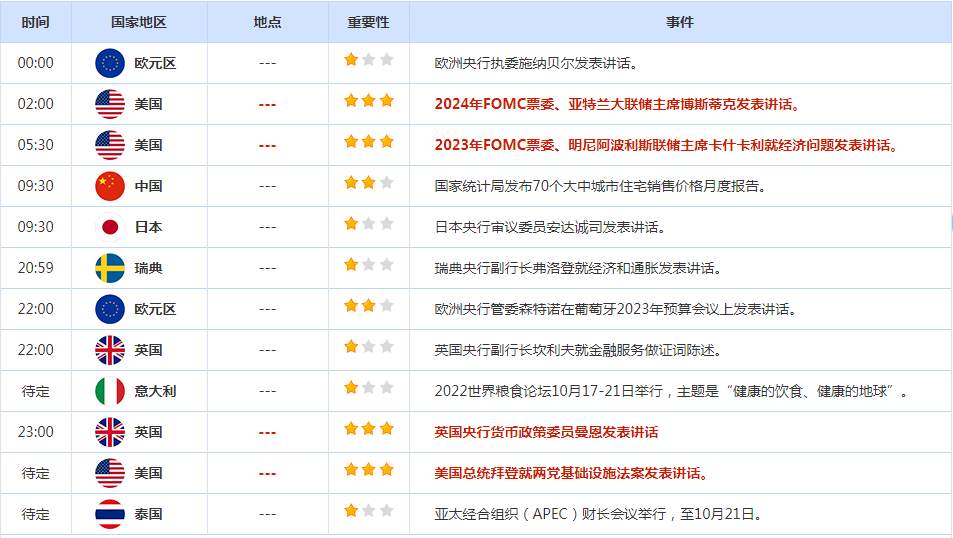Screen dimensions: 953x538
Task: Click the 时间 column header
Action: pos(35,22)
